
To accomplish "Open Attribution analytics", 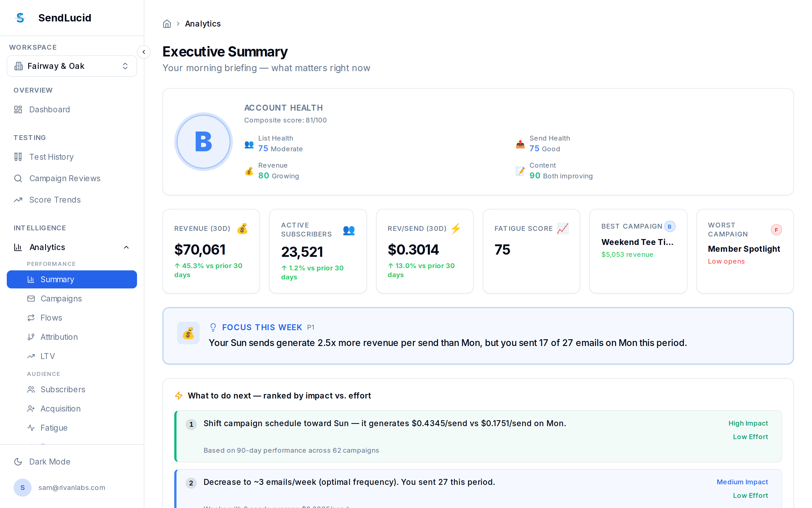I will pyautogui.click(x=72, y=337).
